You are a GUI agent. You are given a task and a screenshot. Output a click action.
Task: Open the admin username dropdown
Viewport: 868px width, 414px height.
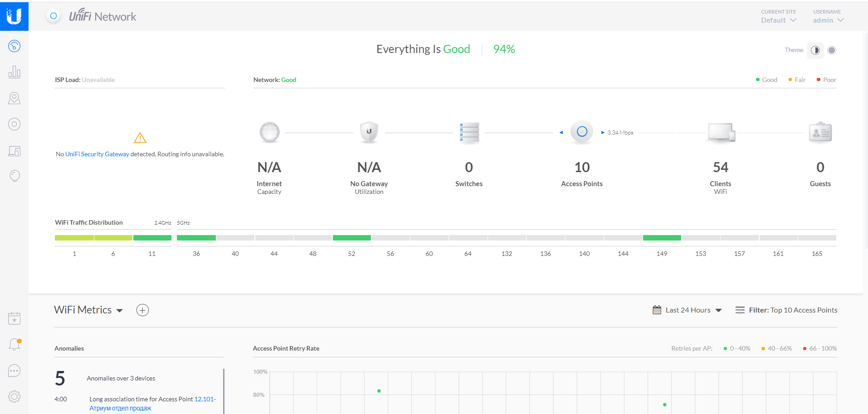coord(828,20)
